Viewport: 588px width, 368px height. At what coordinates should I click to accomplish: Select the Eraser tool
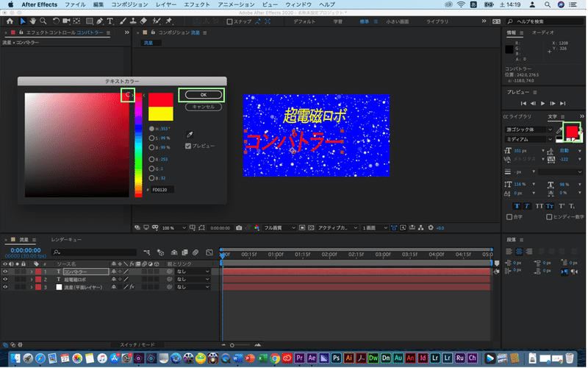[143, 21]
